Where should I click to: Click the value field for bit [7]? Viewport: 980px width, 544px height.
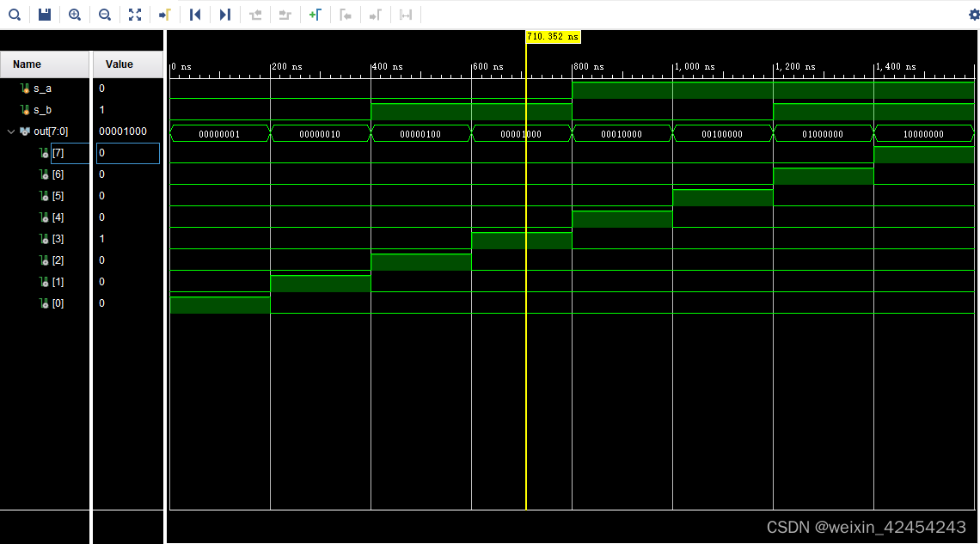[128, 153]
